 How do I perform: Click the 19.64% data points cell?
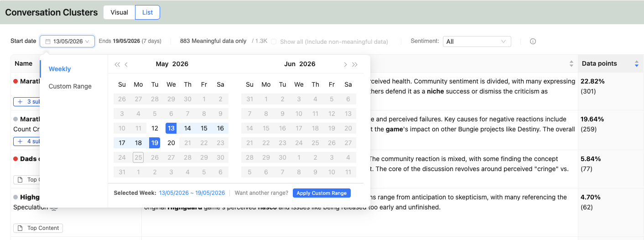(611, 130)
